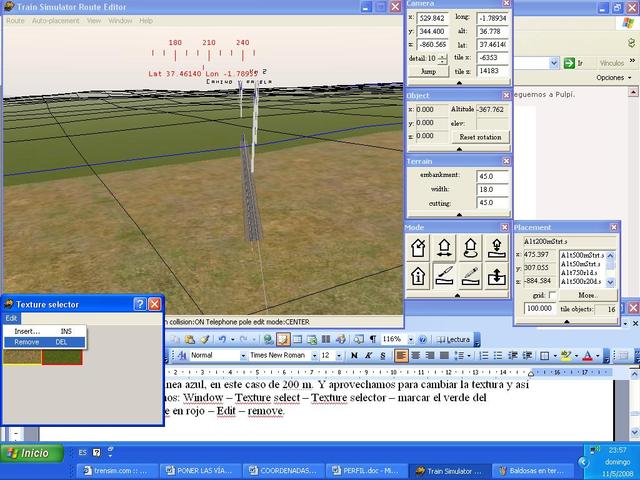This screenshot has width=640, height=480.
Task: Toggle the grid checkbox in Placement
Action: click(x=552, y=295)
